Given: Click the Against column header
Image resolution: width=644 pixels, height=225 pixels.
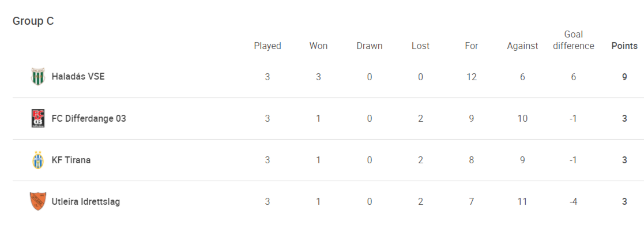Looking at the screenshot, I should pos(522,46).
